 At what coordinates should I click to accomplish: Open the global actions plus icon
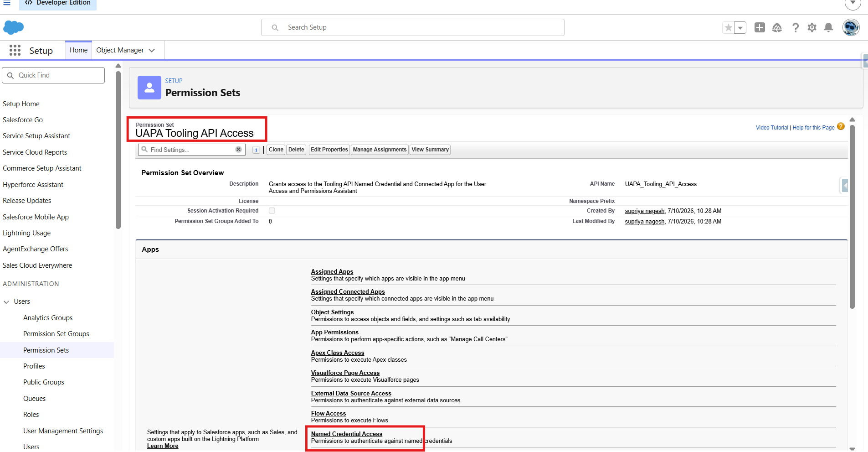pos(760,27)
